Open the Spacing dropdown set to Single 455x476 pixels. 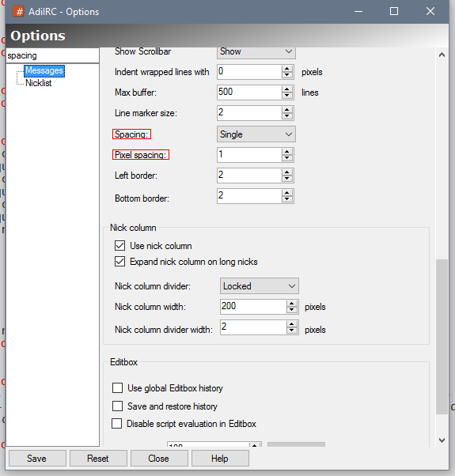point(256,134)
